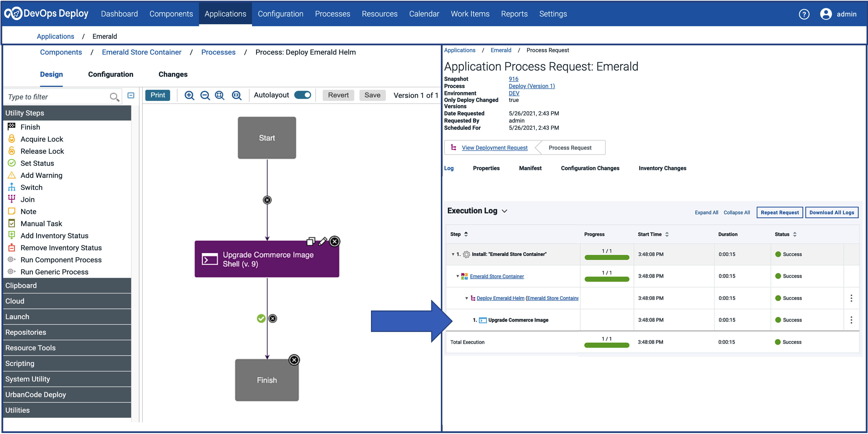Viewport: 868px width, 434px height.
Task: Select the Release Lock step
Action: (x=36, y=151)
